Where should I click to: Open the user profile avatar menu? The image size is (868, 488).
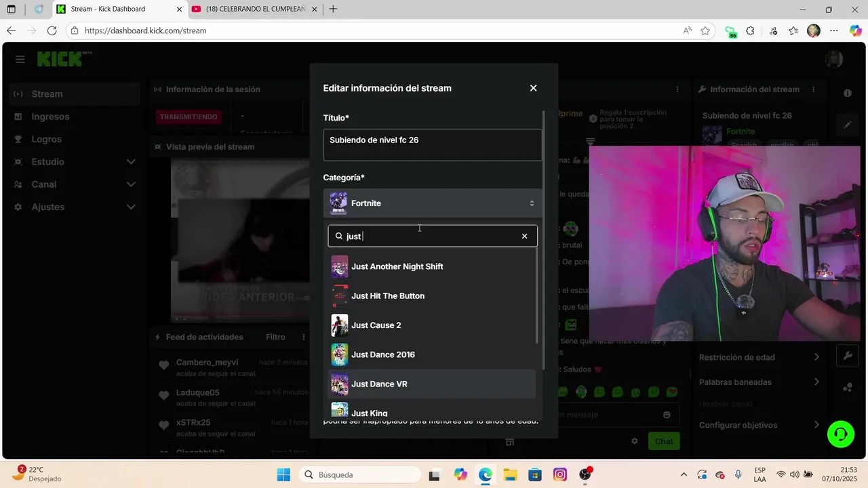click(834, 60)
